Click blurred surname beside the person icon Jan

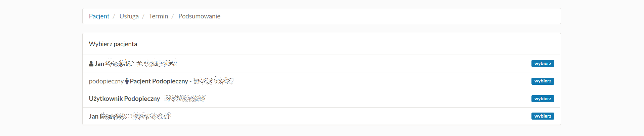(141, 63)
